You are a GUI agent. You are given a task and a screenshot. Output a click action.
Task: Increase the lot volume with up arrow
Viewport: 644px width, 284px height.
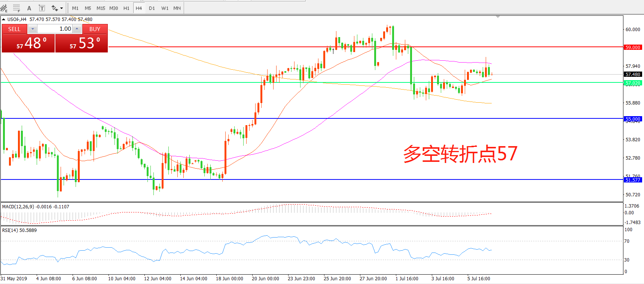77,29
